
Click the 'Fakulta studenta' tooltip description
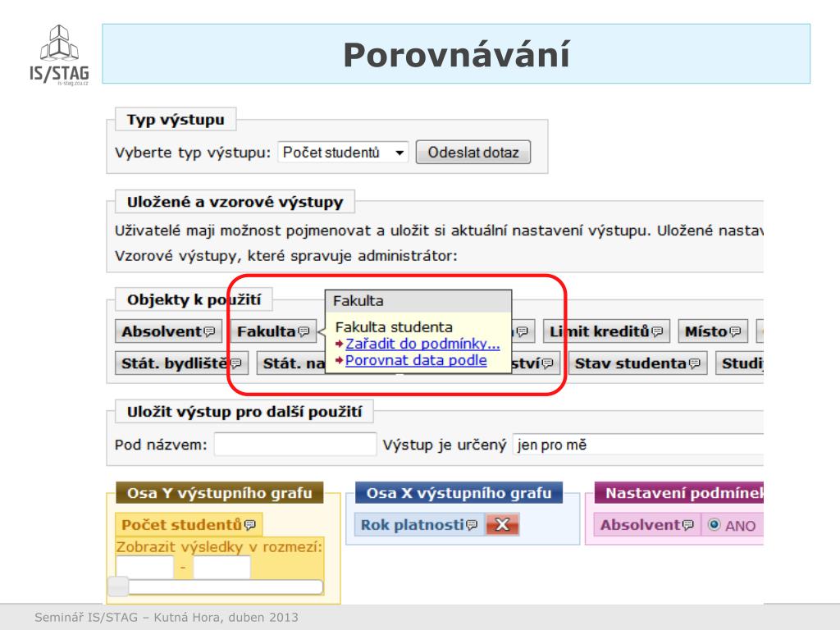(394, 326)
